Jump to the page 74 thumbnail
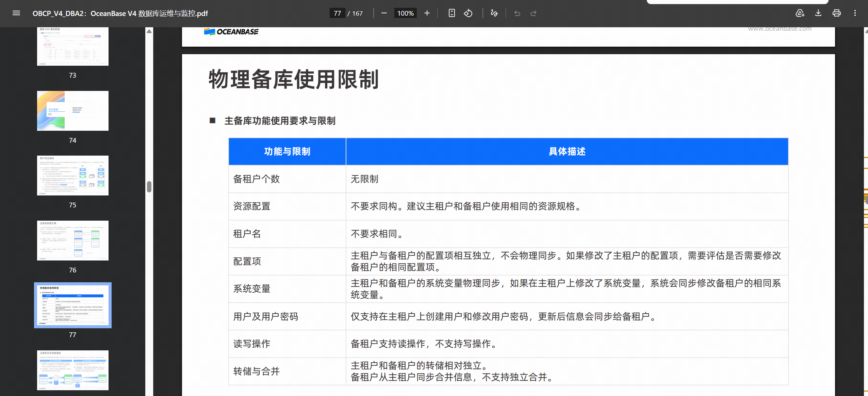The width and height of the screenshot is (868, 396). coord(72,111)
